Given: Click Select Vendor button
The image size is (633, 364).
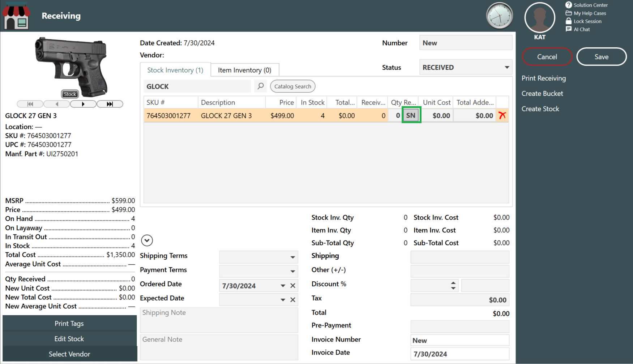Looking at the screenshot, I should tap(69, 354).
